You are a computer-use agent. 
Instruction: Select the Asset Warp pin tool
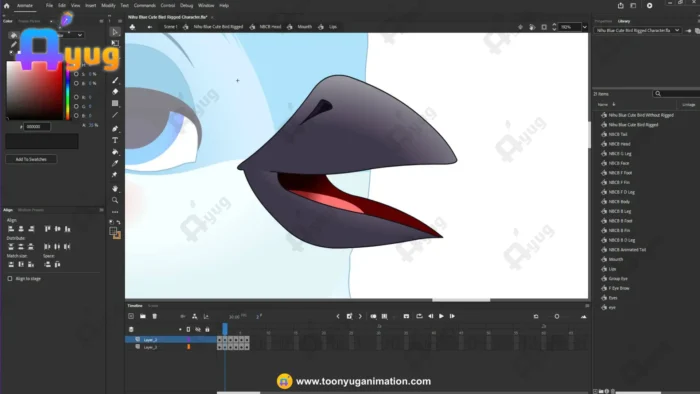pos(115,175)
